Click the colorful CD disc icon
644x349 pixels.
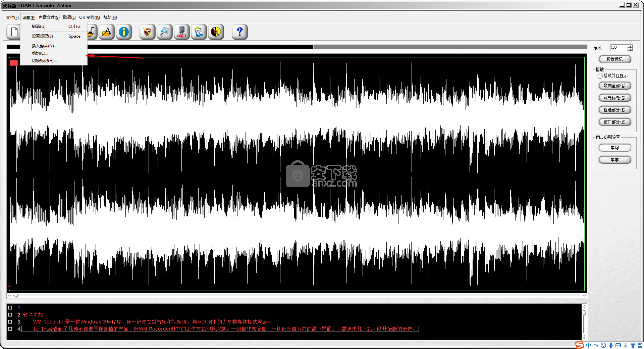[216, 32]
